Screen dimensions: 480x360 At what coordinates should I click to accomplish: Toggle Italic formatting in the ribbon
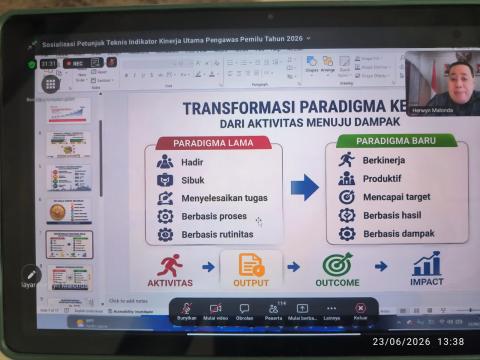pos(134,76)
